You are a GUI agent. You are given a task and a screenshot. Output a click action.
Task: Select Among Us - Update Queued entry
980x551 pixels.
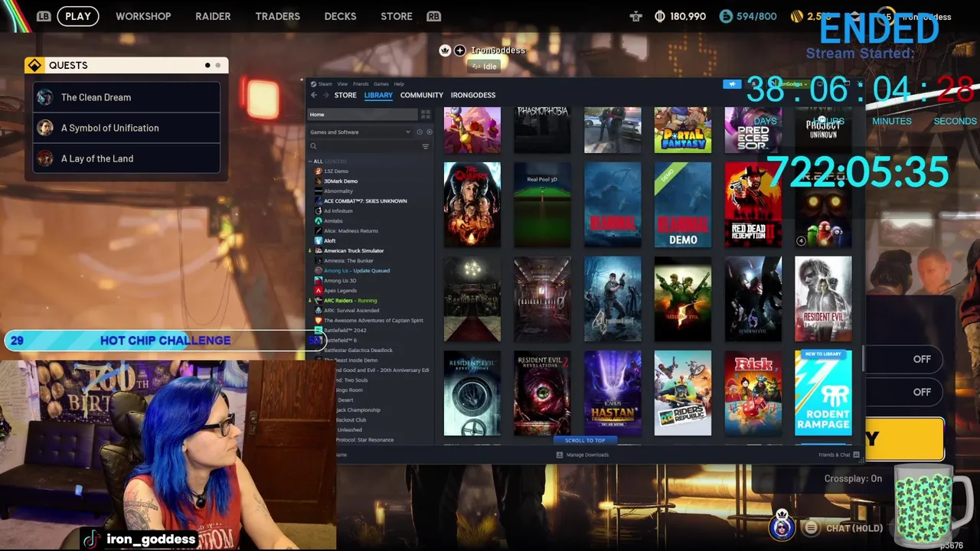[357, 270]
